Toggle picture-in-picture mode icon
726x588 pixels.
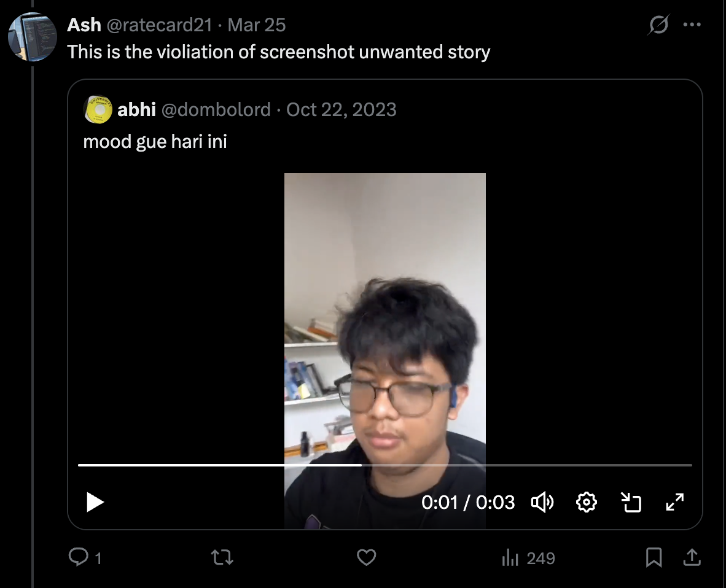(631, 502)
